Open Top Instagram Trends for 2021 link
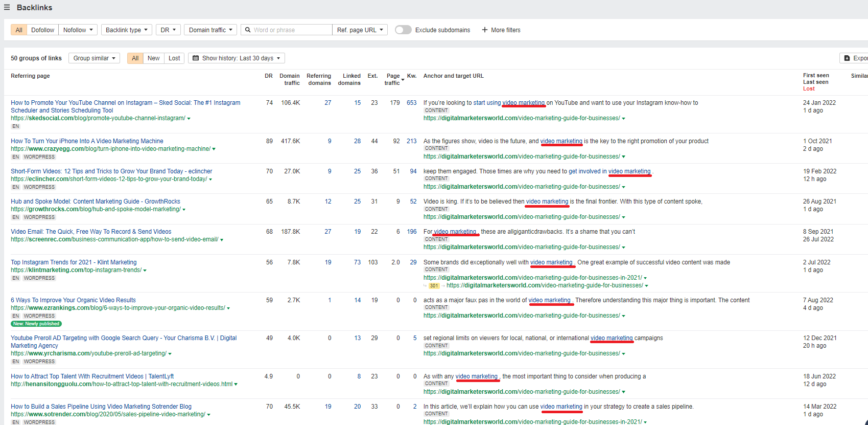The image size is (868, 425). [74, 262]
